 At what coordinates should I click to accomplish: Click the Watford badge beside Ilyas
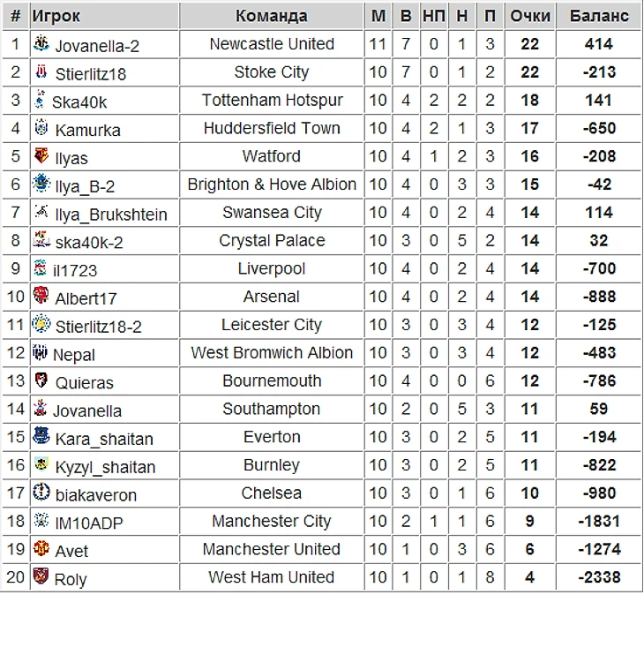pos(41,156)
